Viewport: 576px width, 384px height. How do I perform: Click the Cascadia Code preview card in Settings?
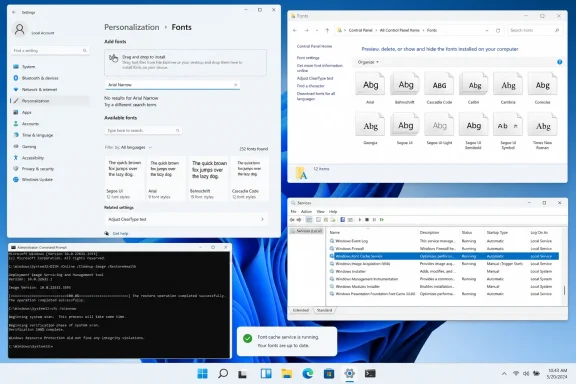[x=250, y=178]
